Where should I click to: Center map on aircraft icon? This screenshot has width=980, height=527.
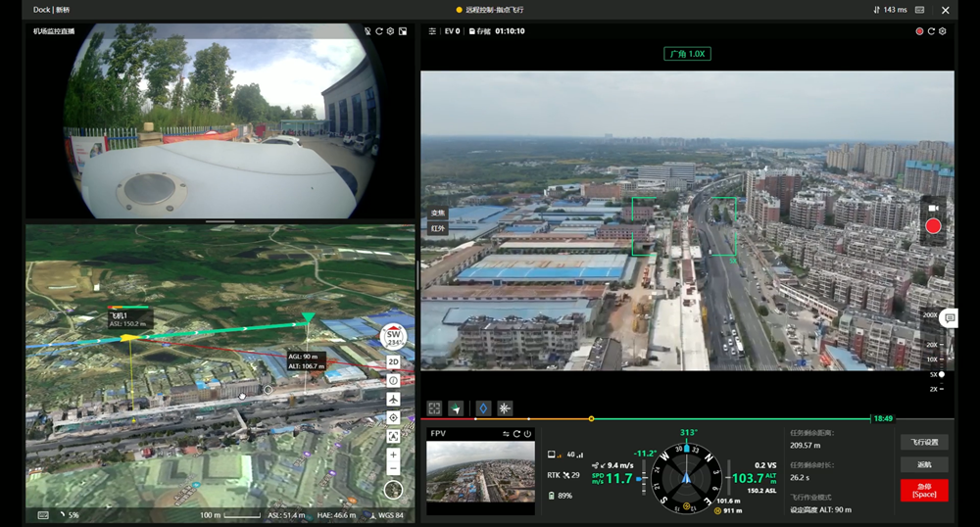point(393,400)
